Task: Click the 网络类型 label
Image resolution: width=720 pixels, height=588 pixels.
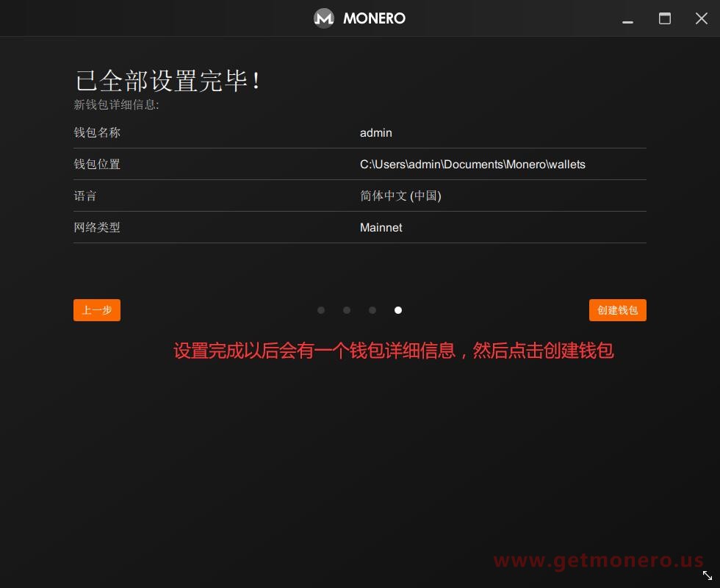Action: click(97, 227)
